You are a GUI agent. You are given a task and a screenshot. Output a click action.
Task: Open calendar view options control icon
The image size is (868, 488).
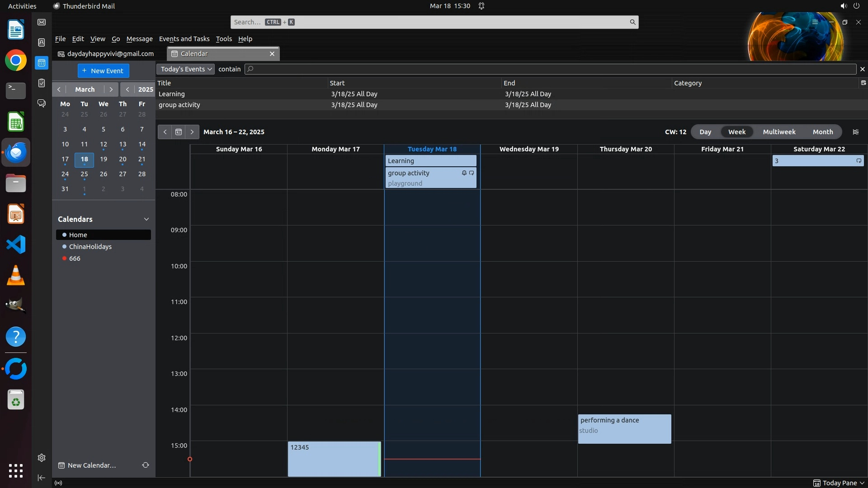(855, 132)
